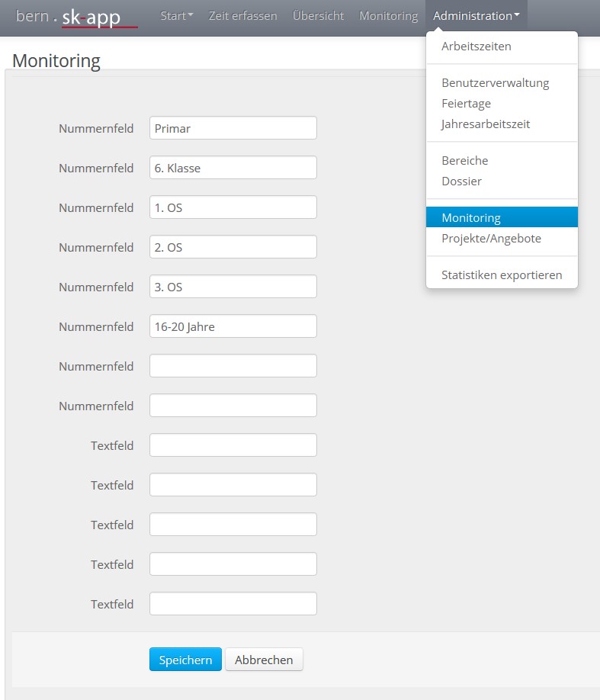Click the first empty Textfeld input
600x700 pixels.
click(233, 445)
